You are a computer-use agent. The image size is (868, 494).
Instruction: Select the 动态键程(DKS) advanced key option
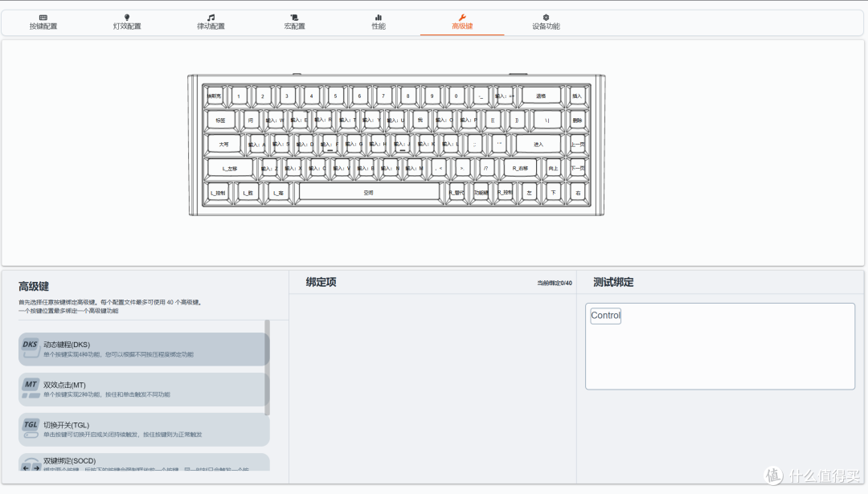coord(142,349)
